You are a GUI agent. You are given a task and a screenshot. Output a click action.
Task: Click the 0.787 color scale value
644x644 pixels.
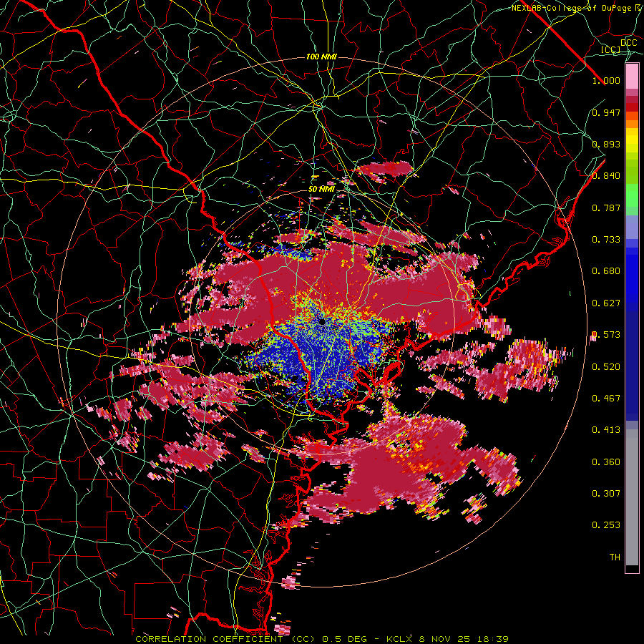click(606, 208)
